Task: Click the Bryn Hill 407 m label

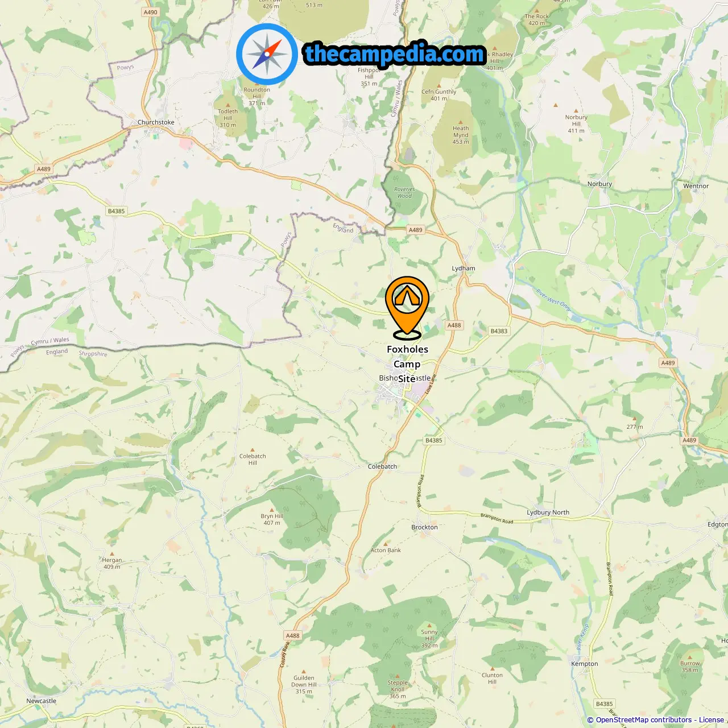Action: pos(272,519)
